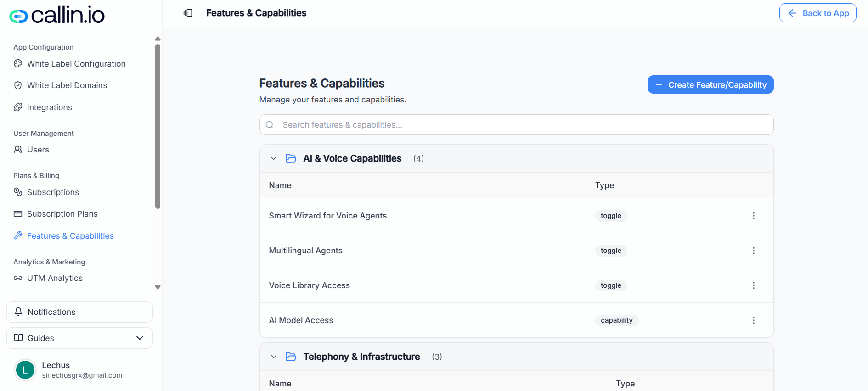Click the Telephony & Infrastructure folder icon
Screen dimensions: 868x391
(291, 357)
